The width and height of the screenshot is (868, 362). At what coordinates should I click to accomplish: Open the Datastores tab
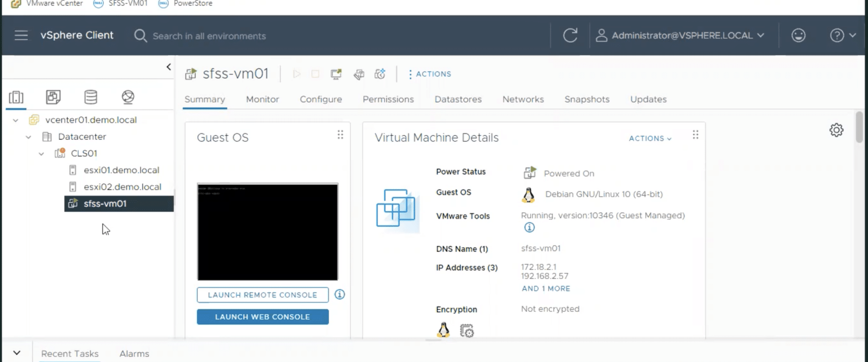pyautogui.click(x=458, y=99)
